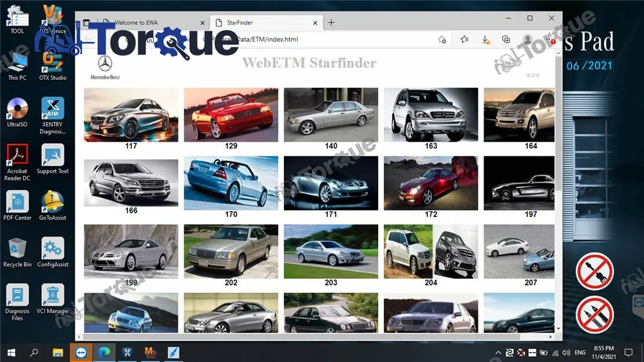Image resolution: width=644 pixels, height=362 pixels.
Task: Open model 207 coupe thumbnail
Action: coord(519,251)
